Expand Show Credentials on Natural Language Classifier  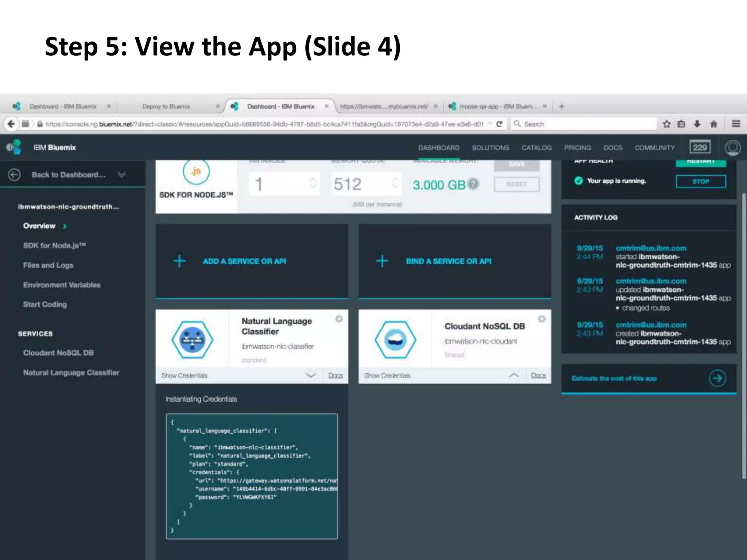[311, 375]
